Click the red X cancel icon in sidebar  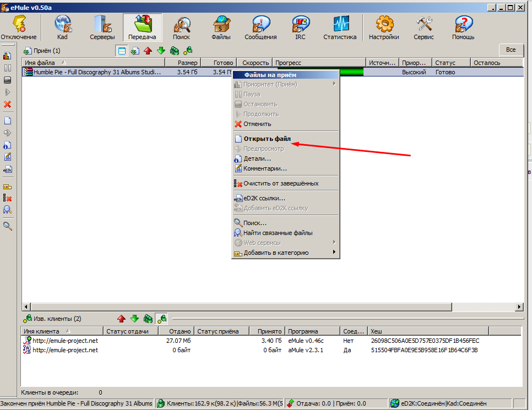(7, 105)
